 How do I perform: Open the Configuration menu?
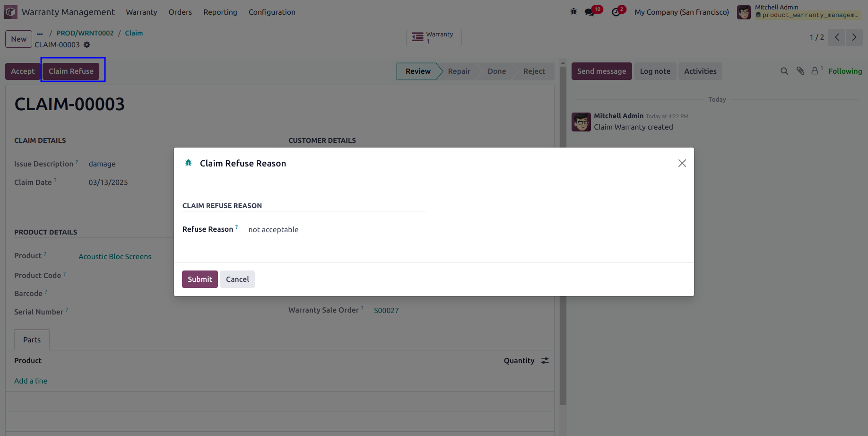tap(272, 12)
